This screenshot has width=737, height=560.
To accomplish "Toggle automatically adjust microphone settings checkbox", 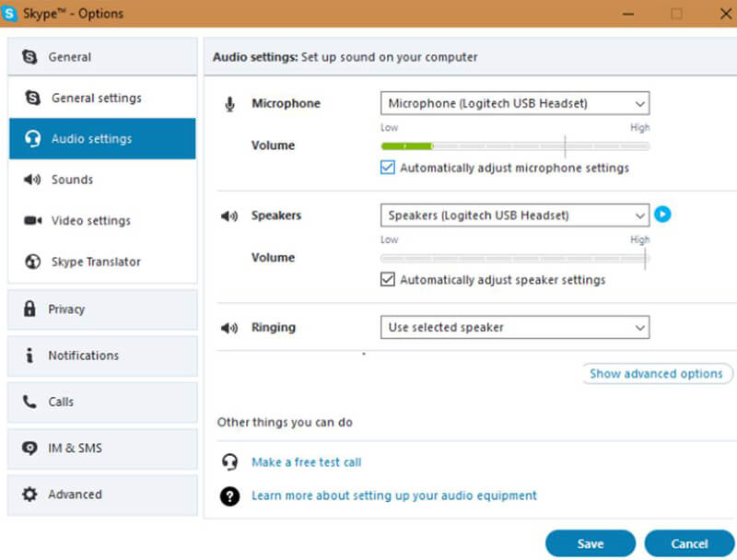I will (x=387, y=168).
